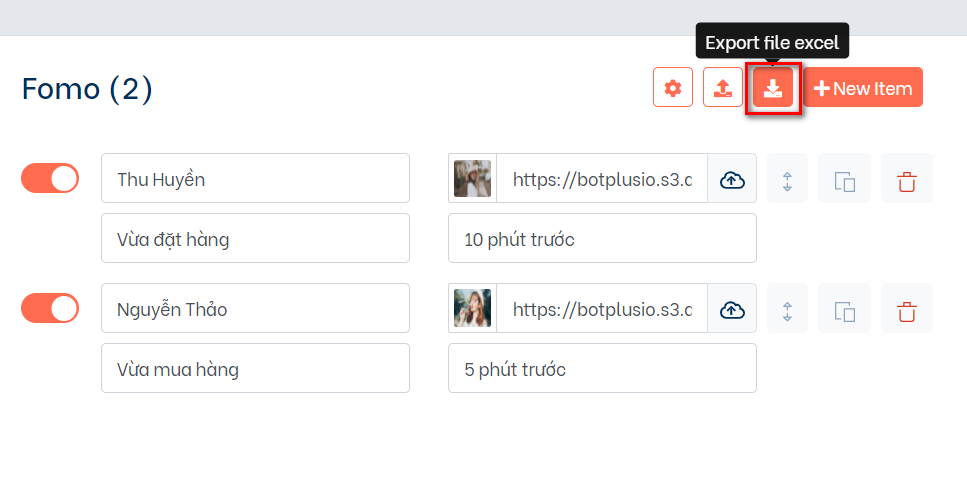Click the Thu Huyền avatar thumbnail
The width and height of the screenshot is (967, 498).
click(473, 179)
